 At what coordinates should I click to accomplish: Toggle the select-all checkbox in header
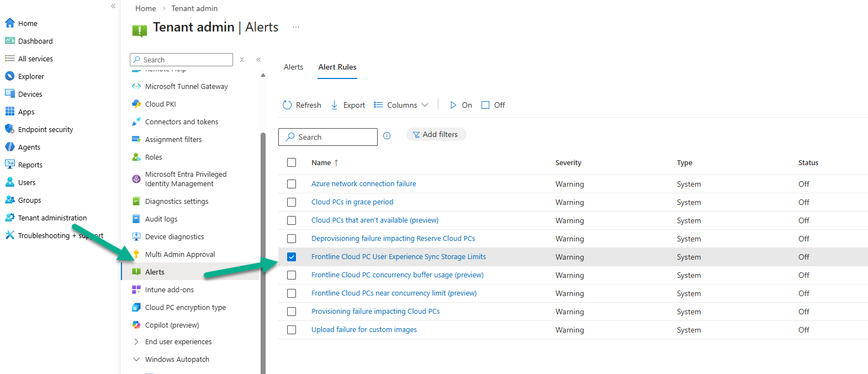point(292,162)
